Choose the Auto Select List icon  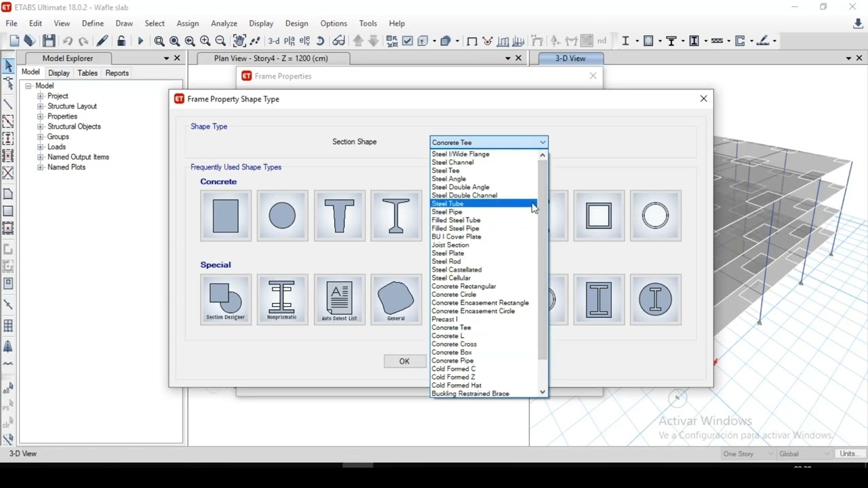tap(339, 300)
